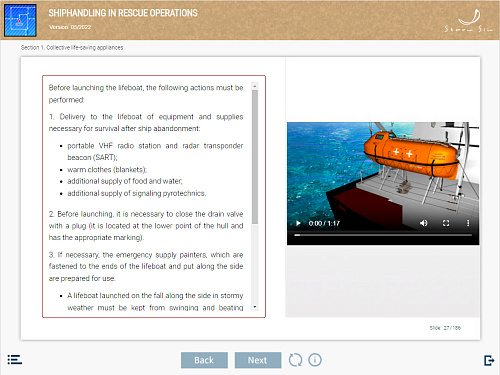Viewport: 500px width, 375px height.
Task: Click the exit course icon
Action: pos(489,360)
